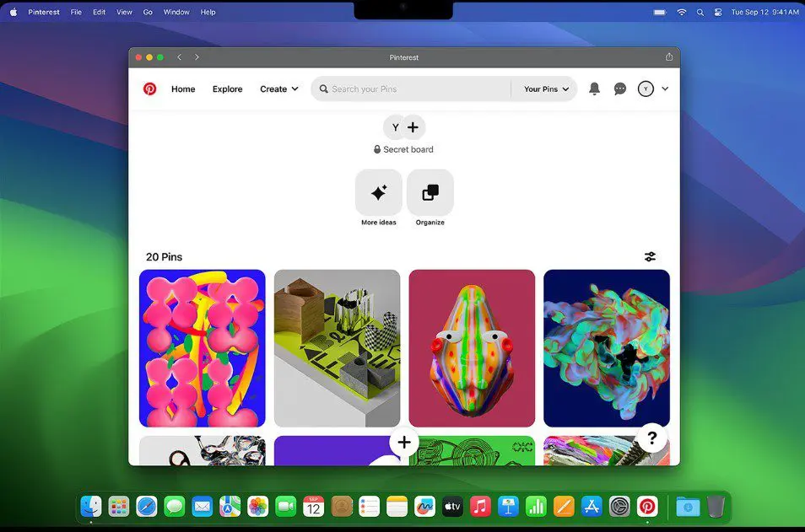Image resolution: width=805 pixels, height=532 pixels.
Task: Open the Pinterest icon in the Dock
Action: pos(647,506)
